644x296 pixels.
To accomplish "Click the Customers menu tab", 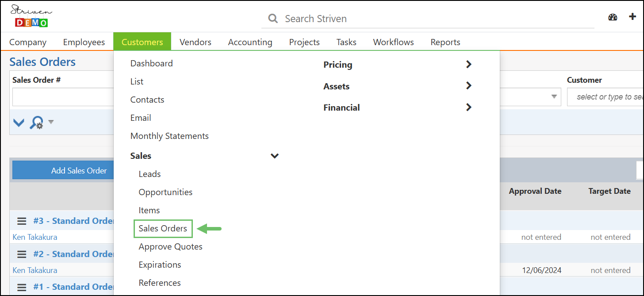I will [142, 42].
